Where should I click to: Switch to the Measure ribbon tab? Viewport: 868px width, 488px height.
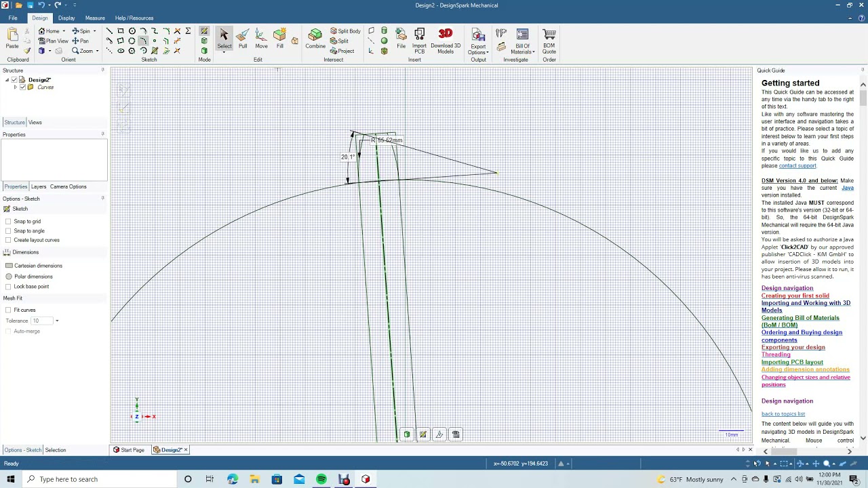tap(95, 18)
